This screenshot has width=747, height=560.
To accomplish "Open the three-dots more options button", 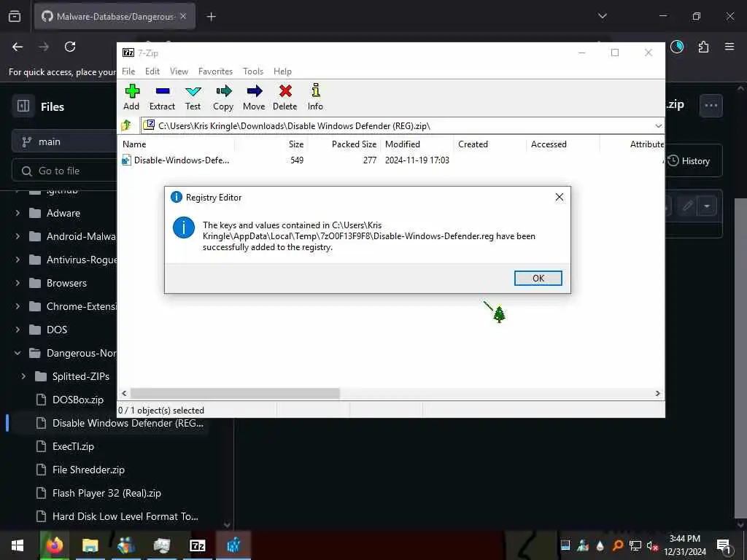I will 711,106.
